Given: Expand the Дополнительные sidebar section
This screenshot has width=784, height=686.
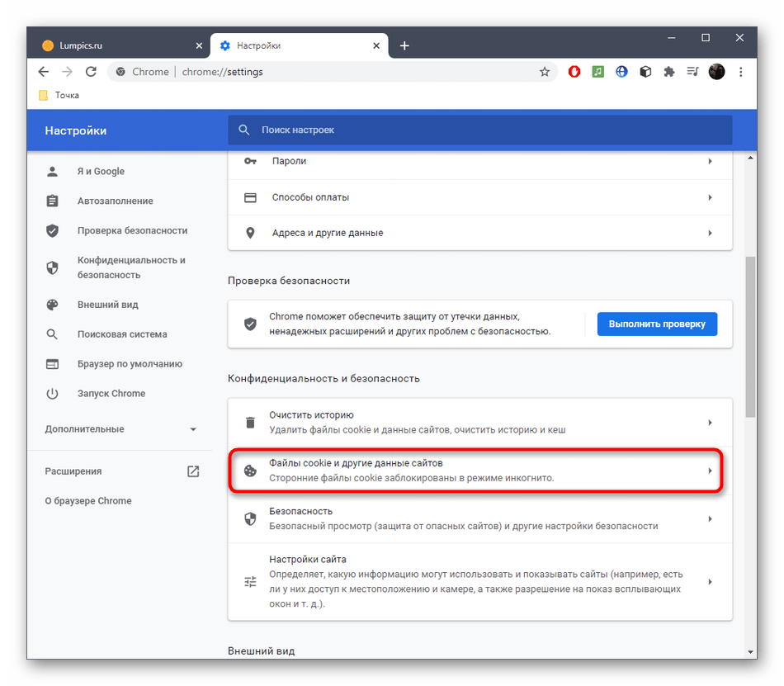Looking at the screenshot, I should (x=120, y=429).
